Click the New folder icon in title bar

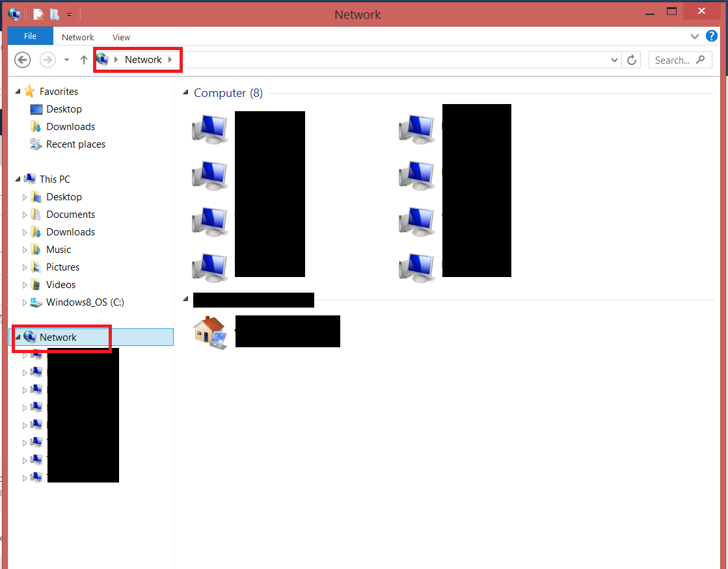55,14
